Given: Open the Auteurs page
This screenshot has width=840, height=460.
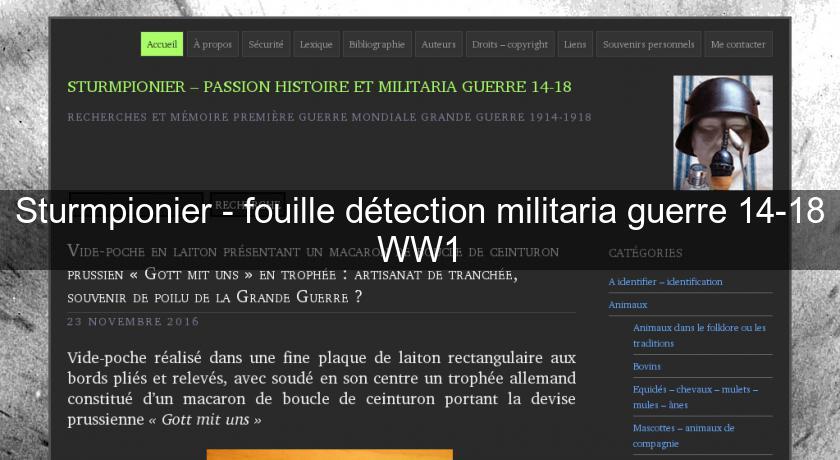Looking at the screenshot, I should click(x=438, y=44).
